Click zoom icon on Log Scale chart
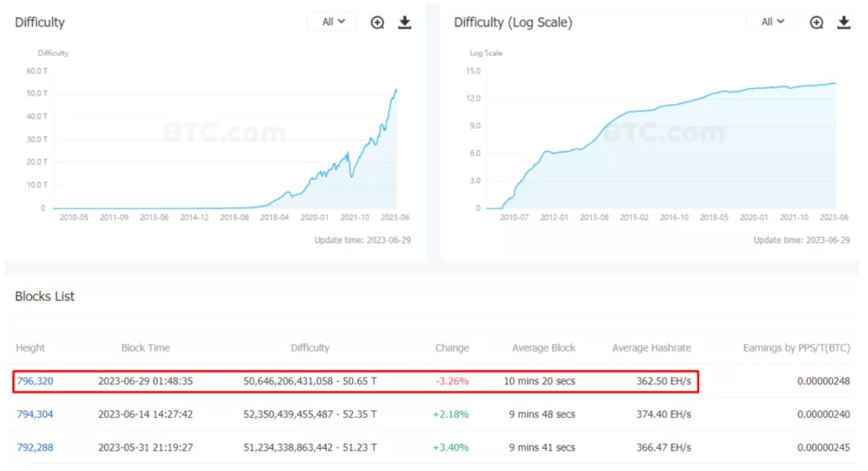Image resolution: width=868 pixels, height=471 pixels. [816, 22]
